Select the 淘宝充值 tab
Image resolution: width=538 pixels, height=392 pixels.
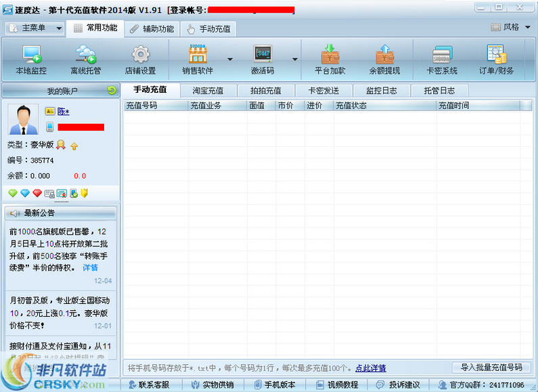point(208,91)
